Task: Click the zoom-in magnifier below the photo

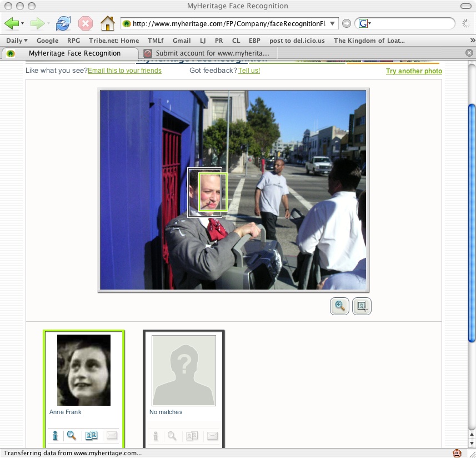Action: pyautogui.click(x=339, y=306)
